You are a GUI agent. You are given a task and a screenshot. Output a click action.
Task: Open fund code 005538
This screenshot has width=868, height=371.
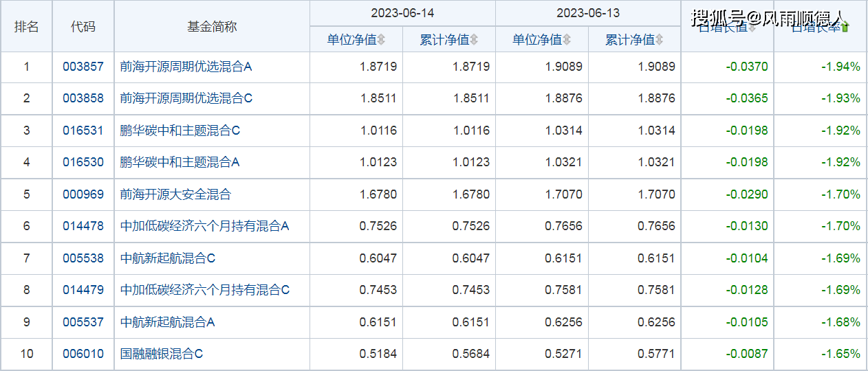tap(83, 258)
